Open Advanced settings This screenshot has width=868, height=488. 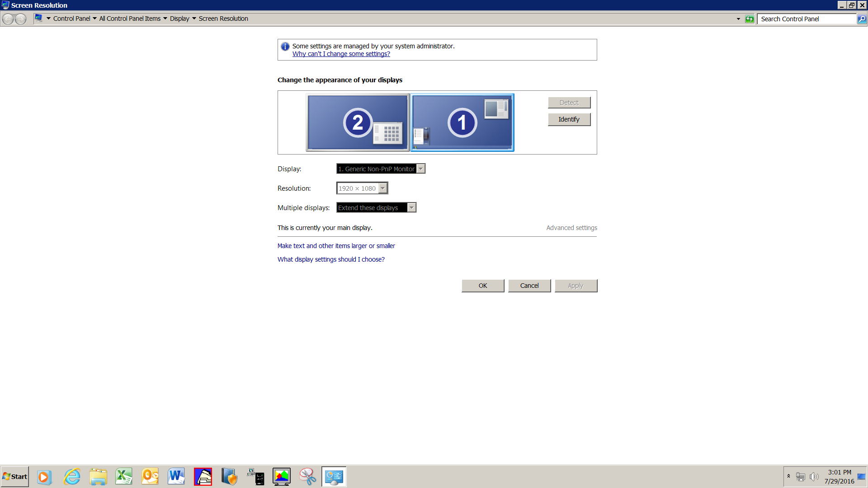pos(571,227)
